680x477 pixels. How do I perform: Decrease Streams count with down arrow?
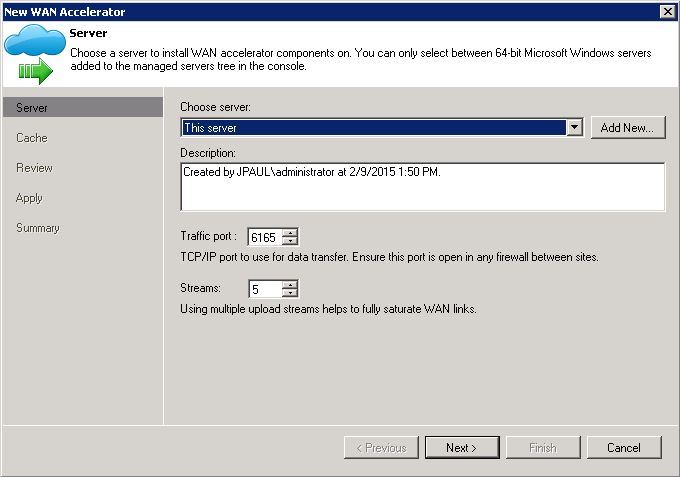pos(290,293)
